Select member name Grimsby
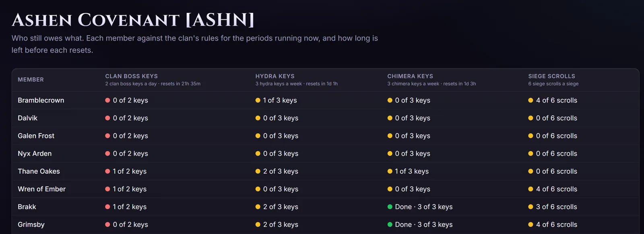Screen dimensions: 644x234 (x=31, y=224)
